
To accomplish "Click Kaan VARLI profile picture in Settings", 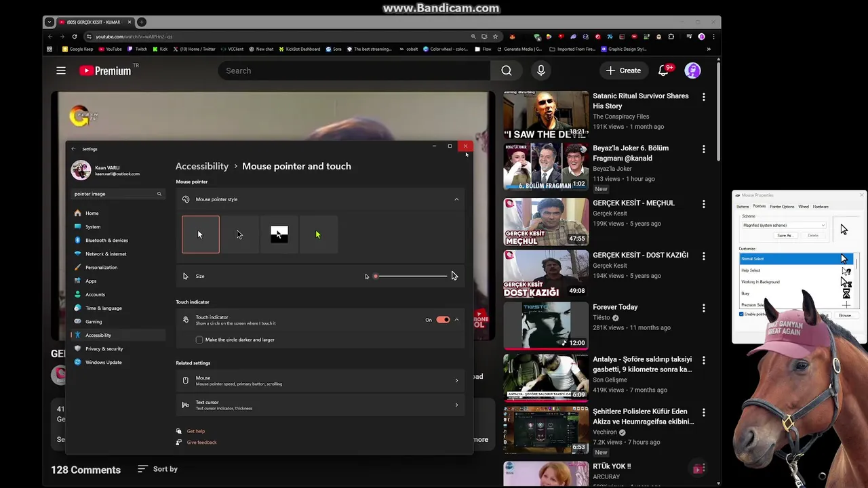I will [x=81, y=170].
